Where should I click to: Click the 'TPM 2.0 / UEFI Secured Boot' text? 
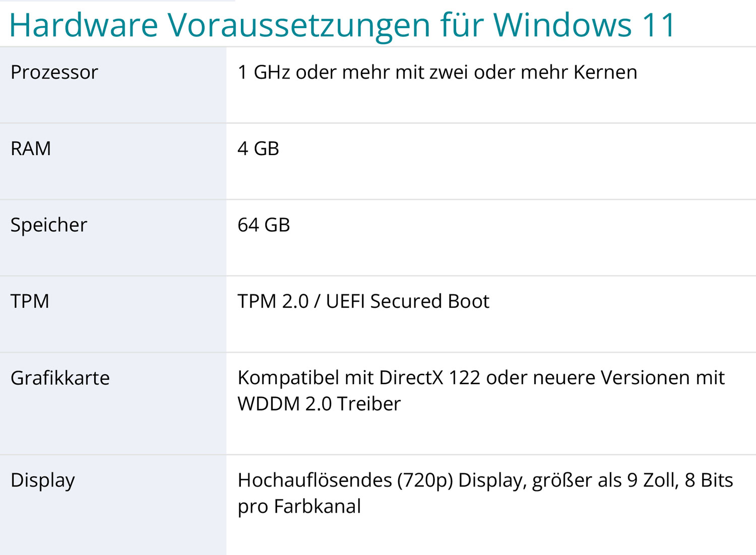[363, 301]
